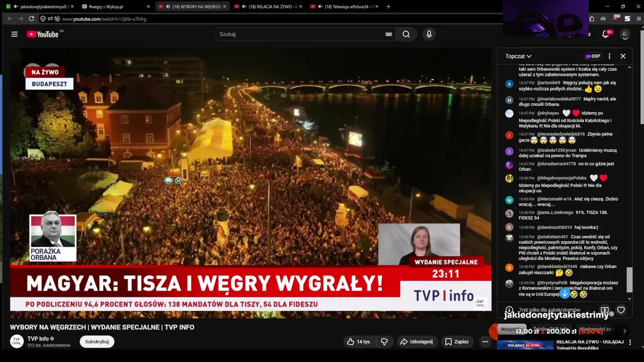Viewport: 644px width, 362px height.
Task: Open the YouTube hamburger guide menu
Action: tap(15, 34)
